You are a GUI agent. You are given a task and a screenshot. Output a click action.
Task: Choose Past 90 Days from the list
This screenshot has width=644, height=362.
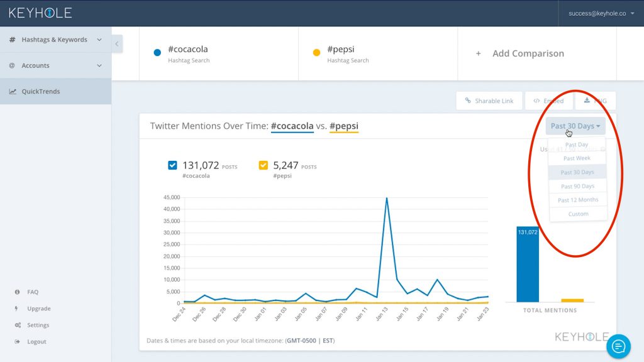[x=577, y=186]
